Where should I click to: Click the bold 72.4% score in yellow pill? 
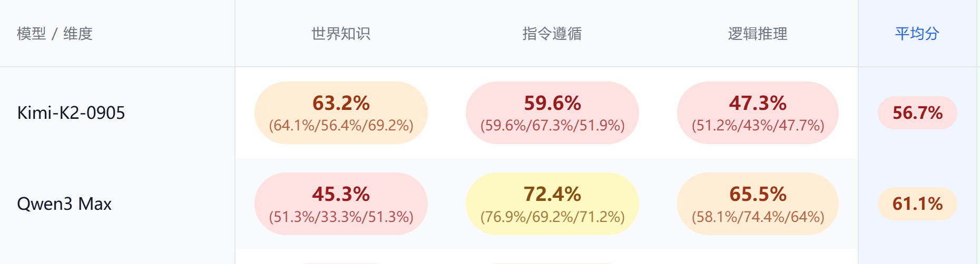click(552, 194)
